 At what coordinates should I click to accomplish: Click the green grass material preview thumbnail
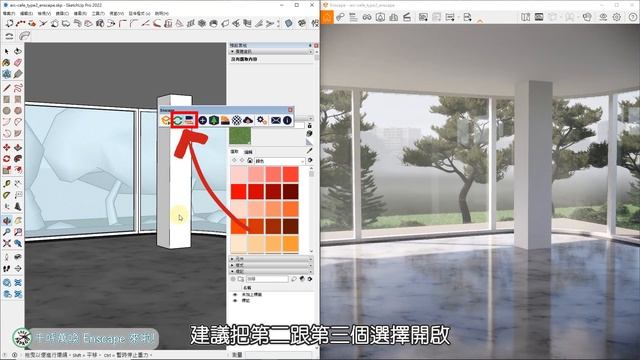point(240,136)
